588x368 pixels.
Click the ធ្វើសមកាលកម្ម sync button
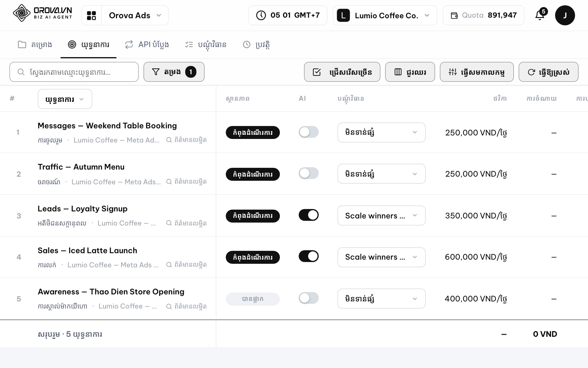[x=477, y=72]
